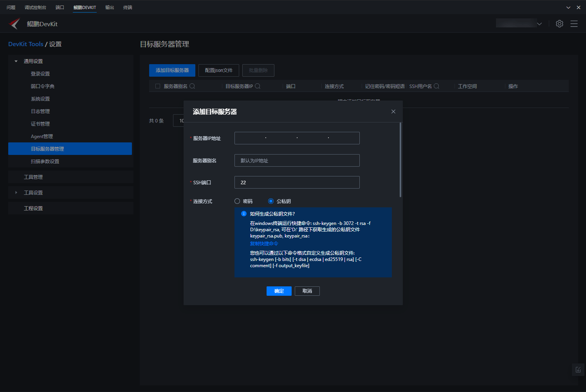Click the 操作 column header
This screenshot has height=392, width=586.
[x=513, y=86]
